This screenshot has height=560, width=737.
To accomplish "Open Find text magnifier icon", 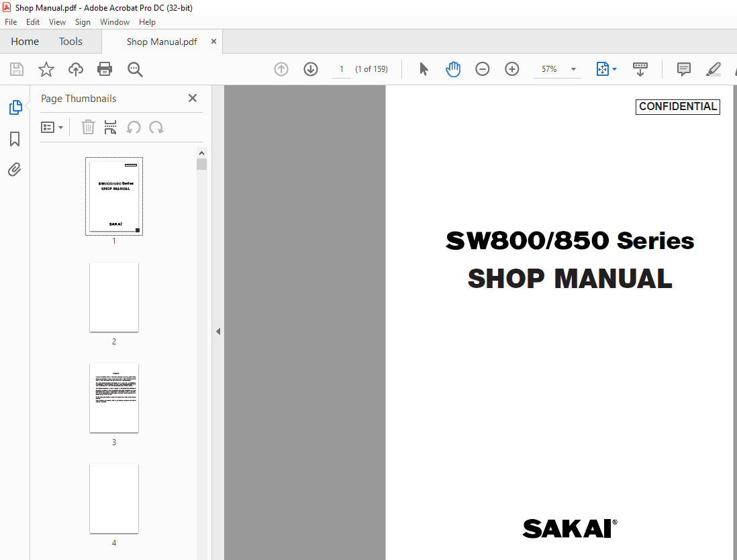I will pyautogui.click(x=135, y=69).
